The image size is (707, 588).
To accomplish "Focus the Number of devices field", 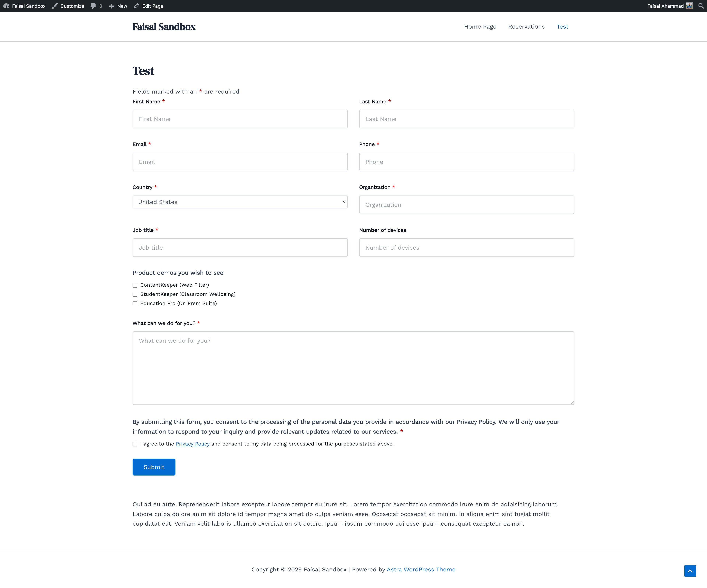I will point(466,248).
